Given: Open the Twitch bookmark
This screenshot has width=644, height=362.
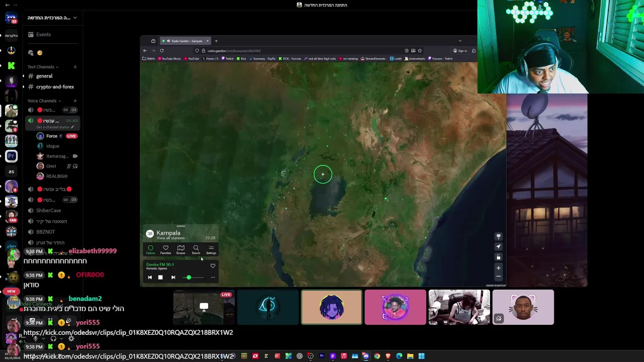Looking at the screenshot, I should 227,58.
